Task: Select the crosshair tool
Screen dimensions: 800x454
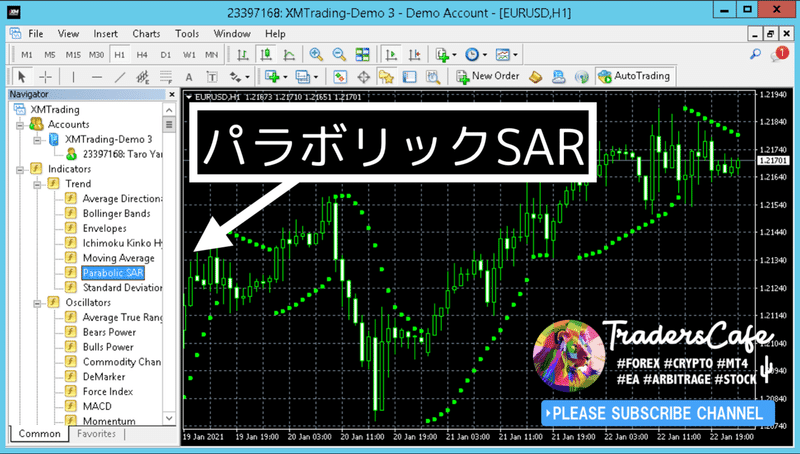Action: point(45,77)
